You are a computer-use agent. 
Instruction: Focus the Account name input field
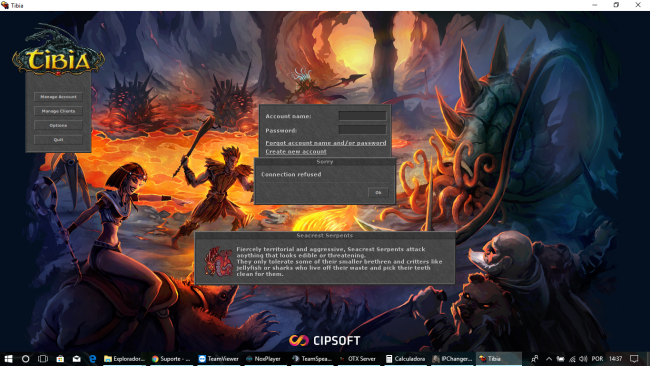pos(362,116)
